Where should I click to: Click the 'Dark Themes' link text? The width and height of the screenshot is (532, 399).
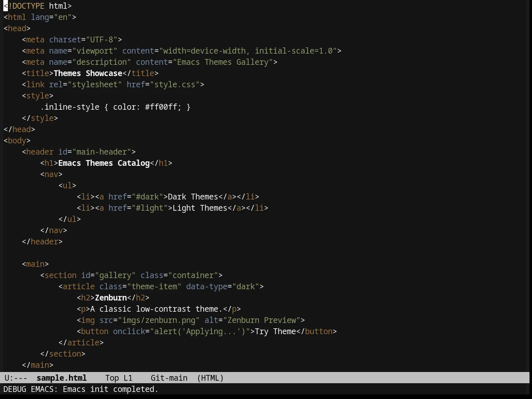tap(193, 197)
